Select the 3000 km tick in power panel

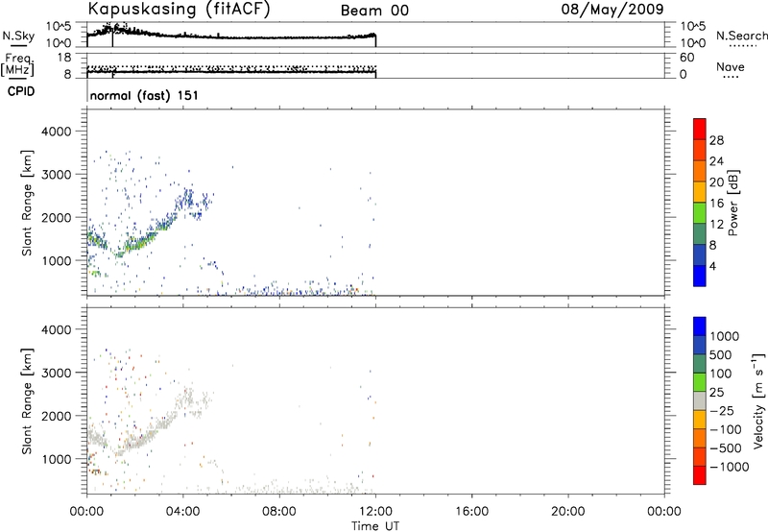[x=57, y=175]
